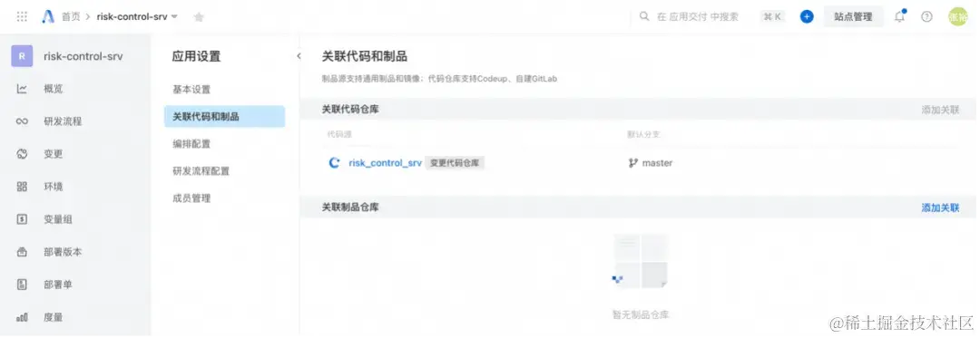Open the user avatar menu
The height and width of the screenshot is (338, 980).
(958, 17)
